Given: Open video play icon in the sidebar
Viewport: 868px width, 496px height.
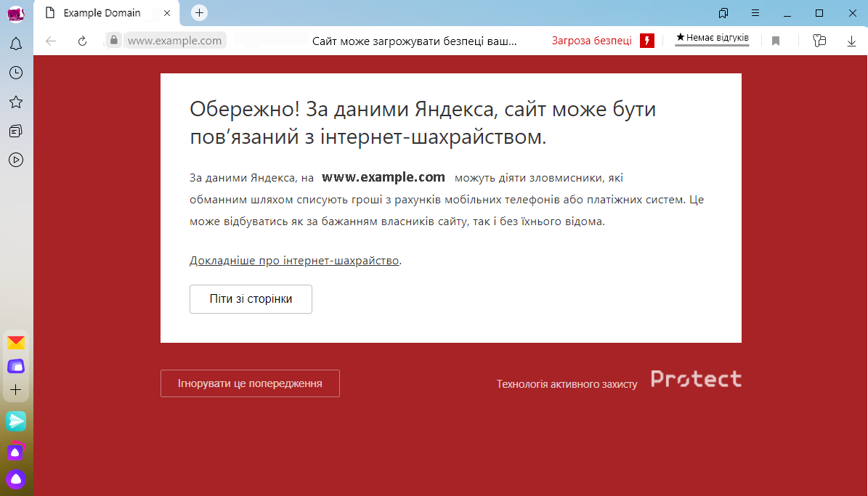Looking at the screenshot, I should [16, 160].
